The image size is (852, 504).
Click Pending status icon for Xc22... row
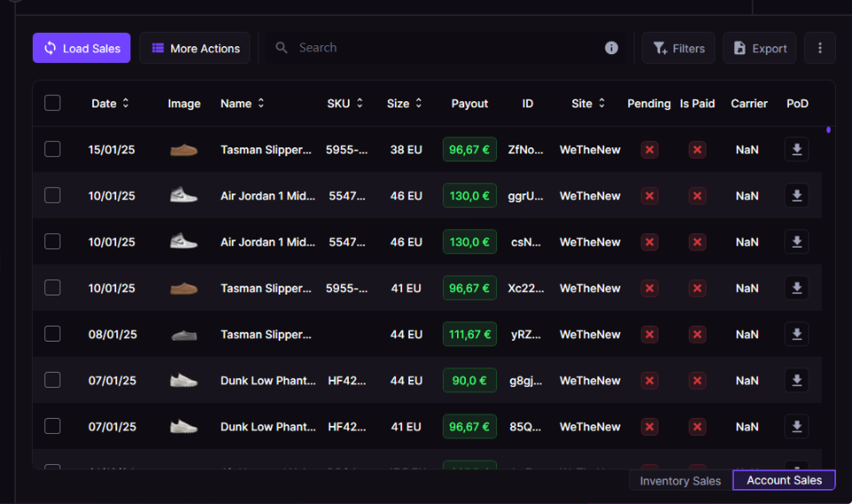650,288
